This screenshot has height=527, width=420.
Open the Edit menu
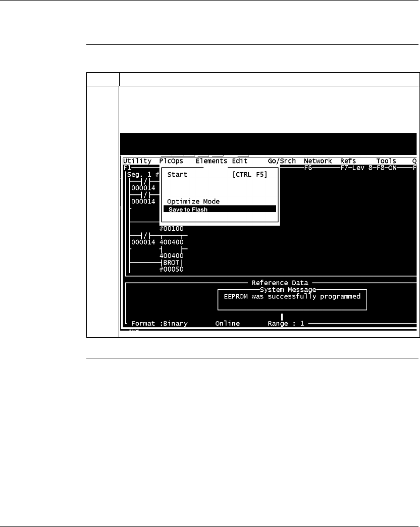[x=240, y=161]
